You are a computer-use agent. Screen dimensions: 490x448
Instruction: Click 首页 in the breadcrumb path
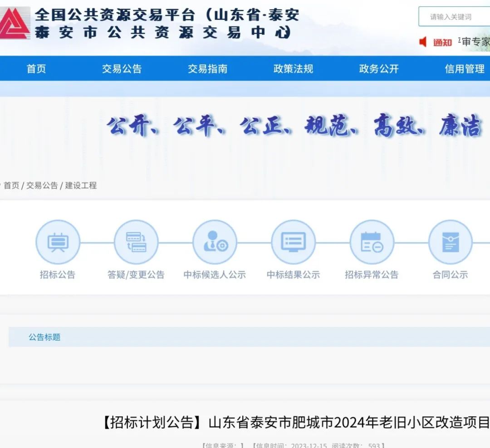point(12,185)
